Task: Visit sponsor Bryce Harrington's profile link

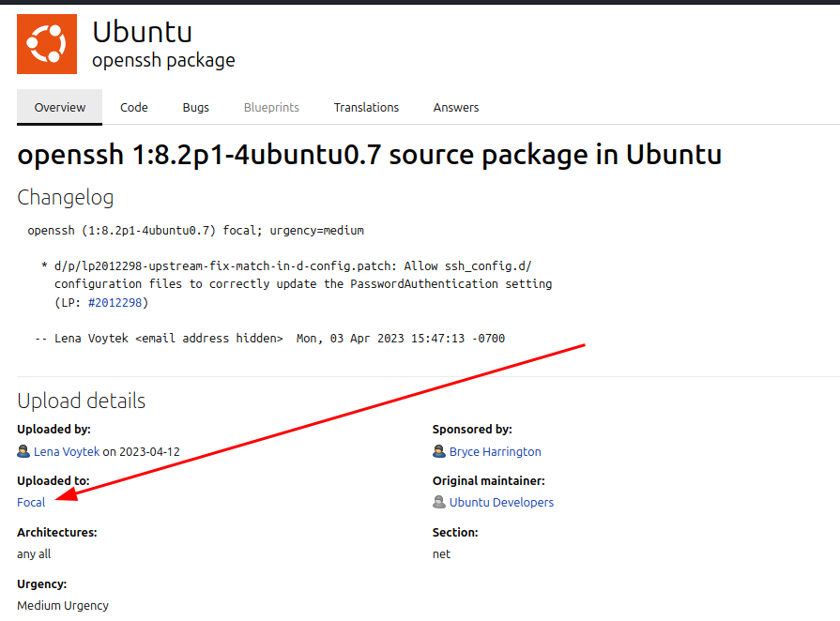Action: 495,452
